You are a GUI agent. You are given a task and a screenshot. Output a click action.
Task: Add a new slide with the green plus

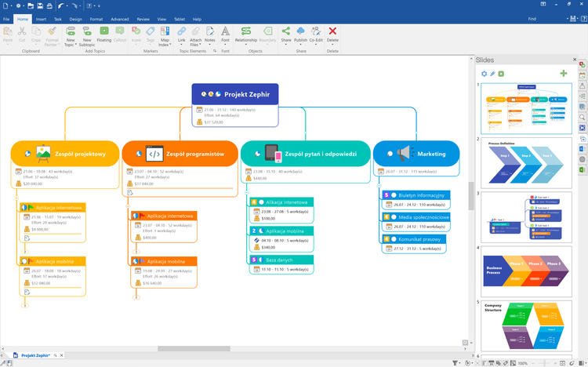pos(563,74)
